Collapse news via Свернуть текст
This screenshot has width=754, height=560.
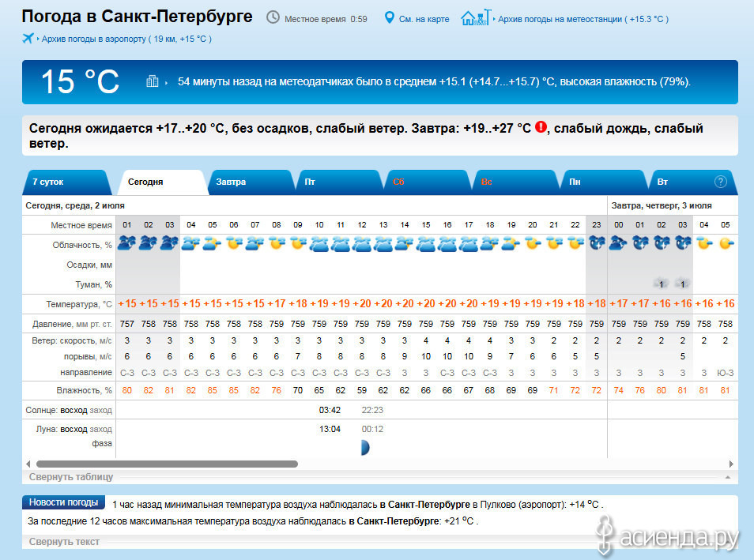point(64,542)
